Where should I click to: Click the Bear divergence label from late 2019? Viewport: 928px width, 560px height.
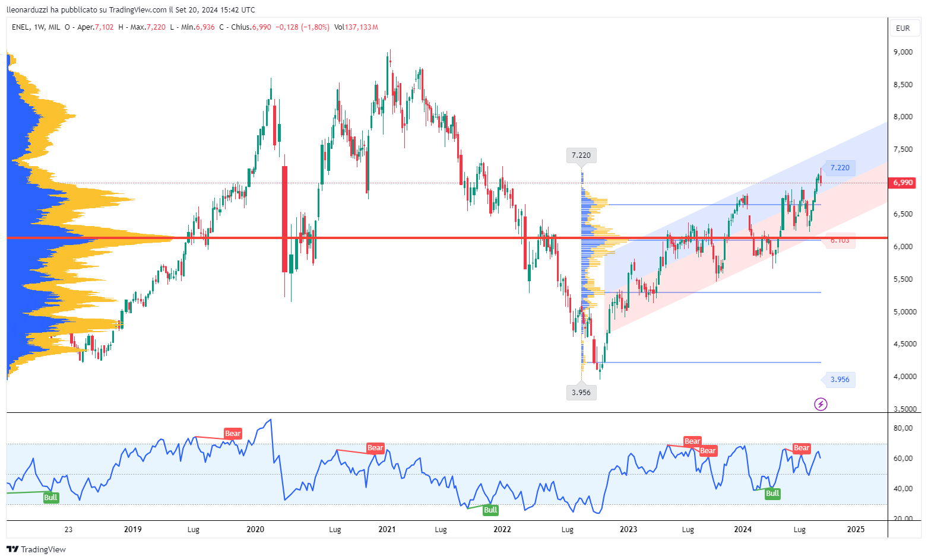(x=233, y=434)
